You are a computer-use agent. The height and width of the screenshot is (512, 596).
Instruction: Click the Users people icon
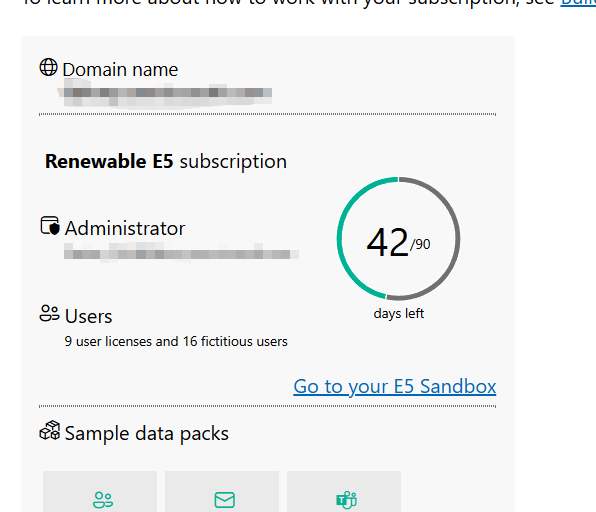pyautogui.click(x=49, y=314)
